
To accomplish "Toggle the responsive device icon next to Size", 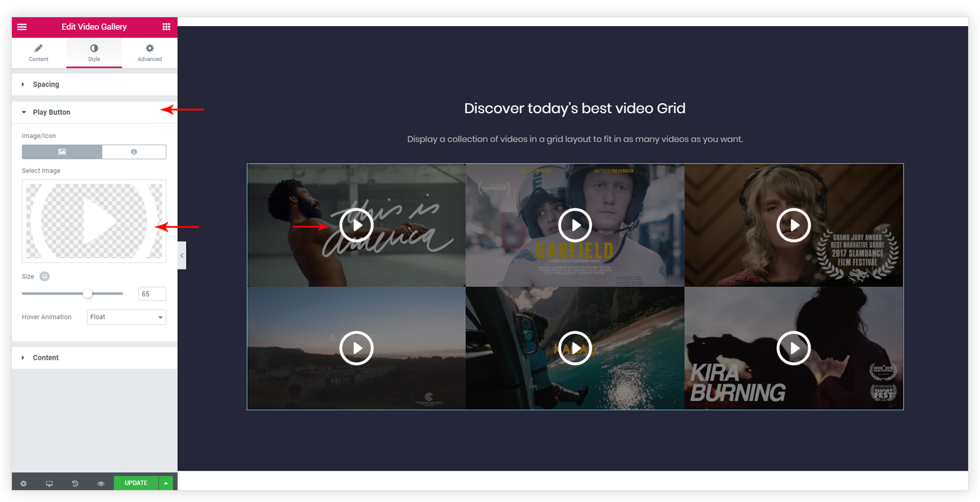I will [44, 276].
